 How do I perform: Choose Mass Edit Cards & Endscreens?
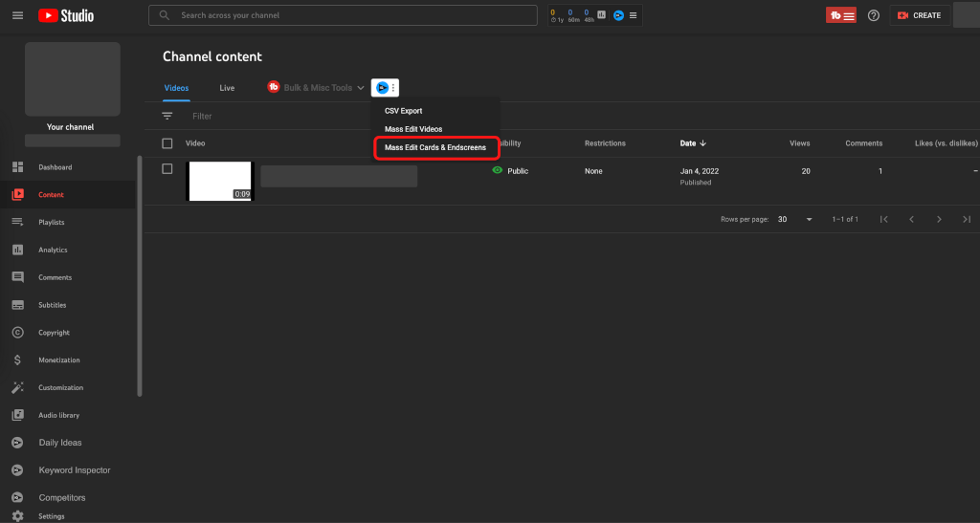point(435,147)
